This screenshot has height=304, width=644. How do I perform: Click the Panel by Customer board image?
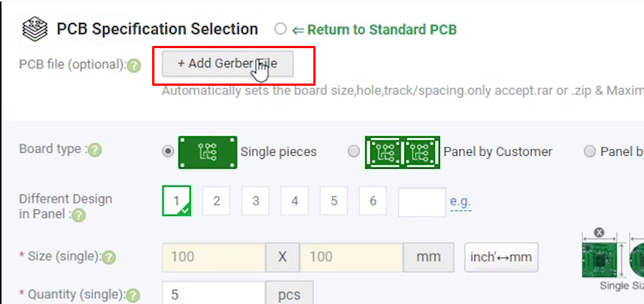402,152
